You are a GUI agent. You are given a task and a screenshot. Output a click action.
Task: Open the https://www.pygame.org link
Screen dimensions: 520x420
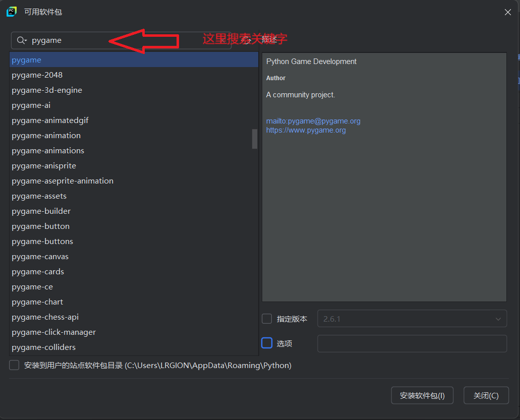coord(306,130)
